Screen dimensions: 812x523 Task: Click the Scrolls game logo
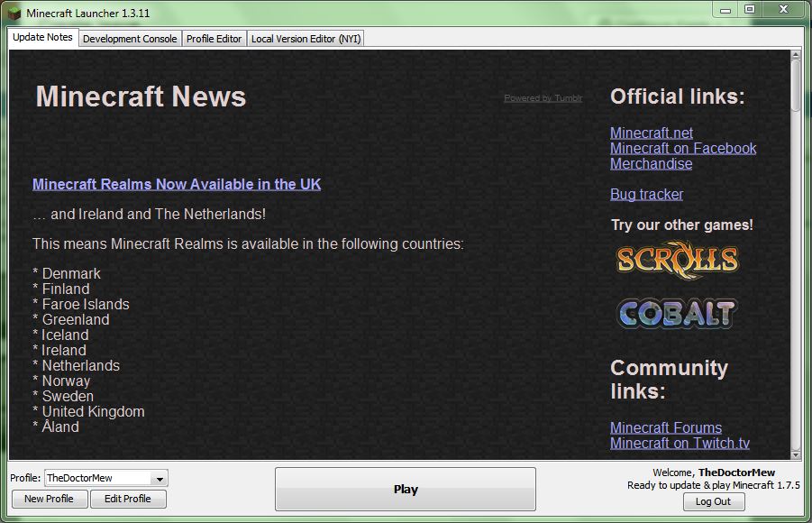pos(678,260)
